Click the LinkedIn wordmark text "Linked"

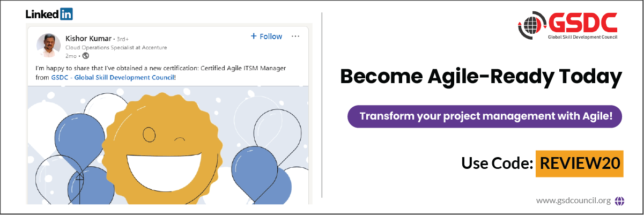pos(42,14)
